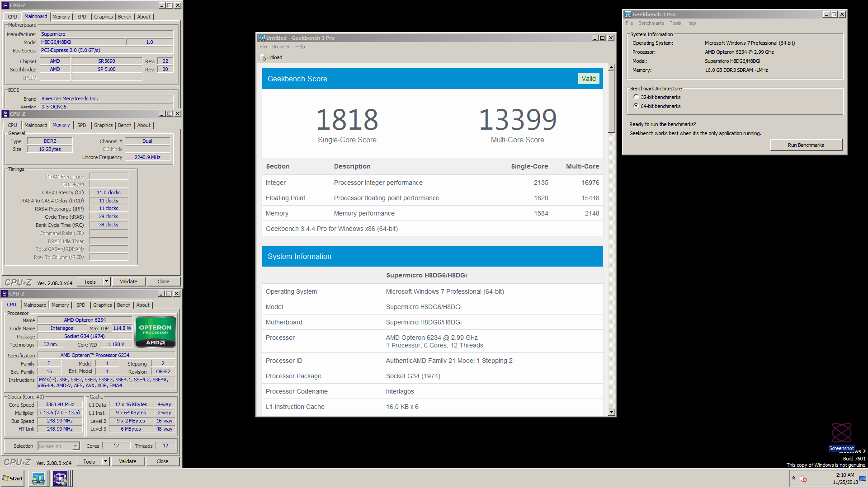Click the 1818 Single-Core Score value
Screen dimensions: 868x488
[x=347, y=120]
